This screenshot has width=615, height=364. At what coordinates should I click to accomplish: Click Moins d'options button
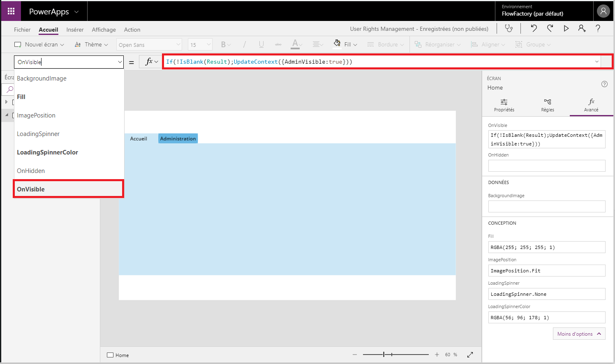coord(579,334)
